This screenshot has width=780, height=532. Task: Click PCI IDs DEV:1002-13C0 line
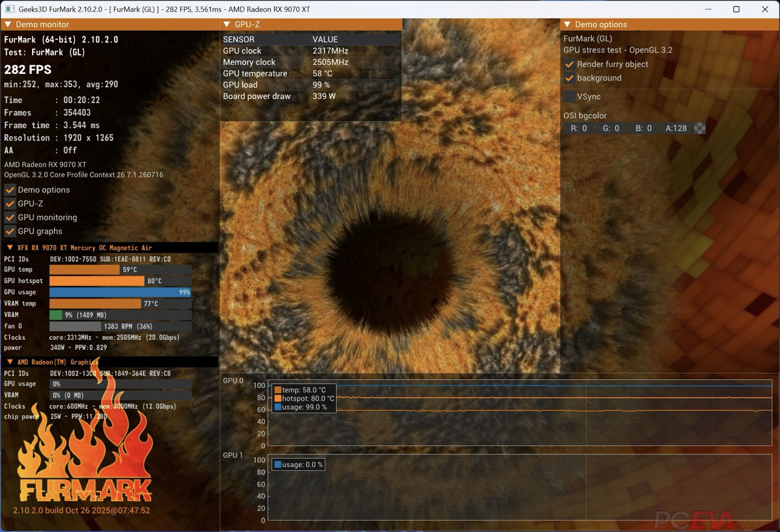pyautogui.click(x=87, y=373)
